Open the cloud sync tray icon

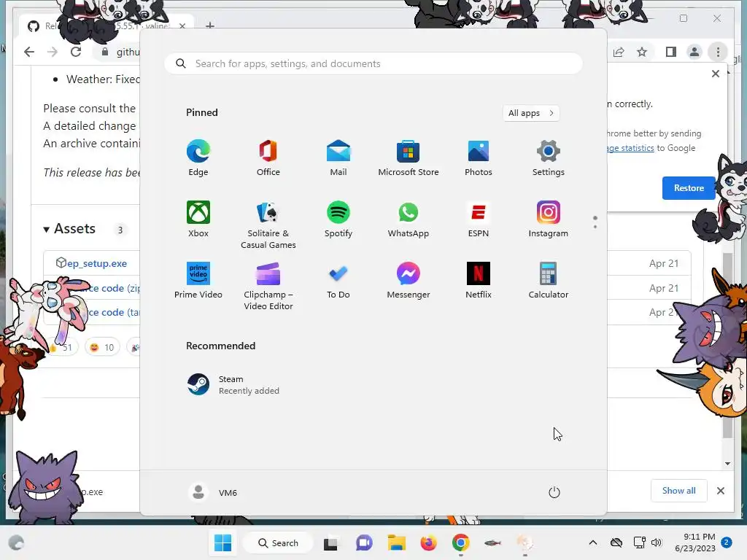click(x=616, y=542)
